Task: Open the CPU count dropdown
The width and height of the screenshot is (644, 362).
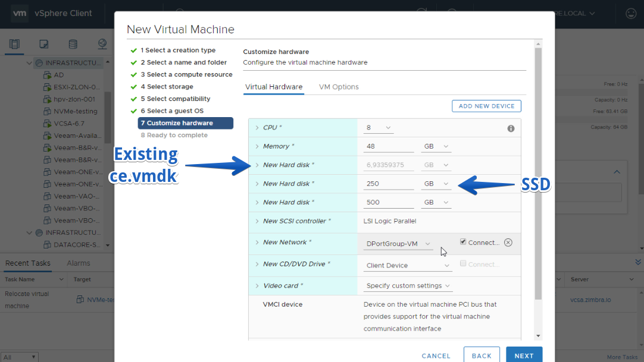Action: coord(379,128)
